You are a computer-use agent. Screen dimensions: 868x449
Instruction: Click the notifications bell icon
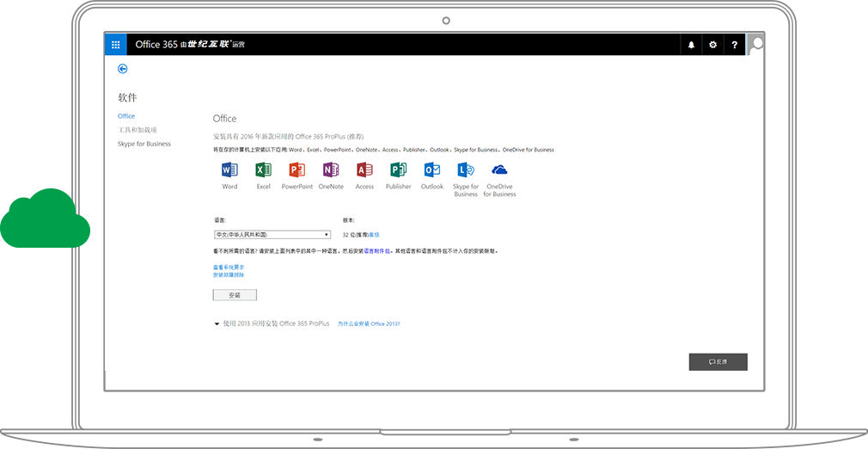point(691,45)
